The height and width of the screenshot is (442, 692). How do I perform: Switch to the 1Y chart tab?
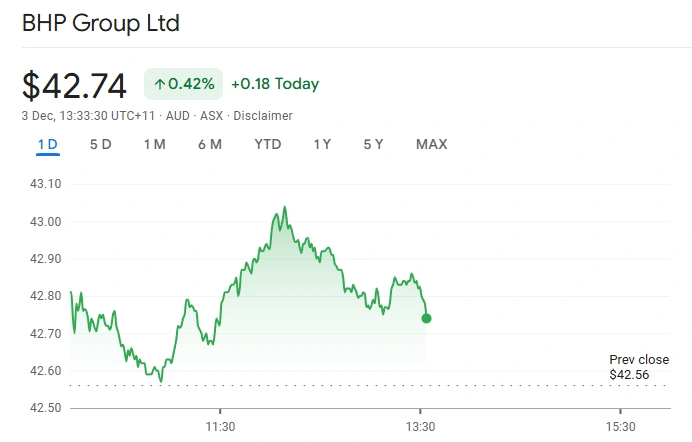[x=322, y=144]
